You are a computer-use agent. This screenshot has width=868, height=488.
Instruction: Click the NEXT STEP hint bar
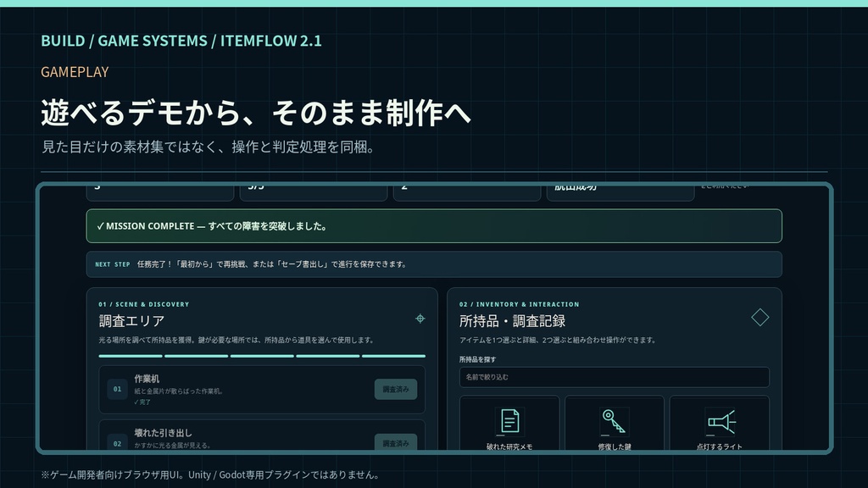[434, 264]
